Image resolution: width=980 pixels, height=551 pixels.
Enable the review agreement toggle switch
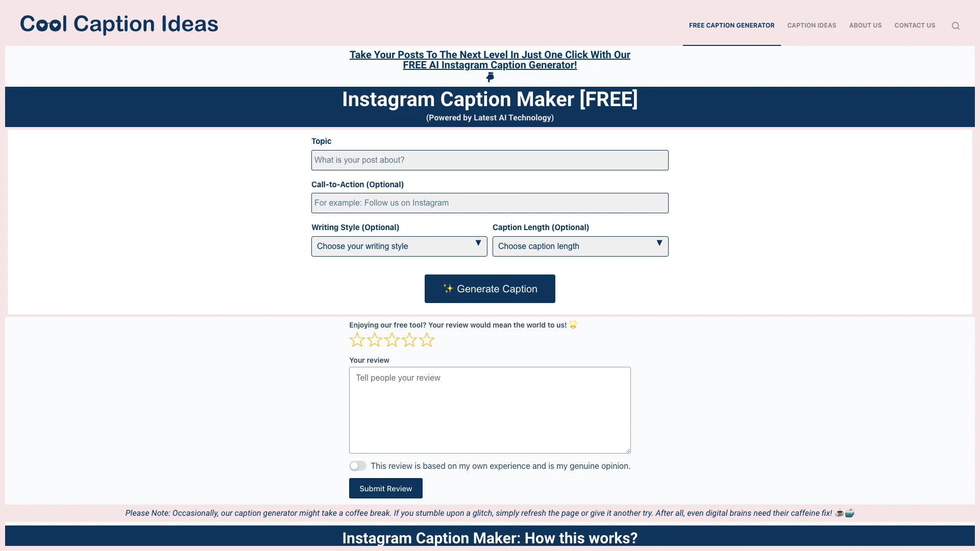357,466
